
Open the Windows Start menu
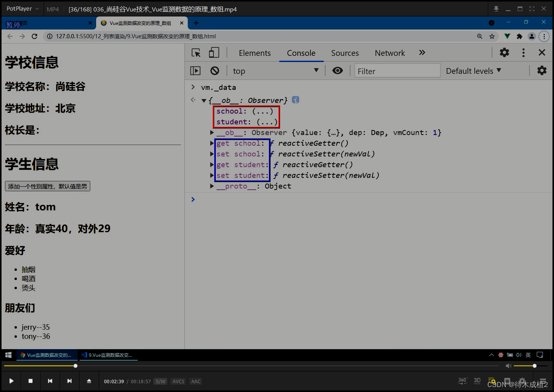click(8, 355)
